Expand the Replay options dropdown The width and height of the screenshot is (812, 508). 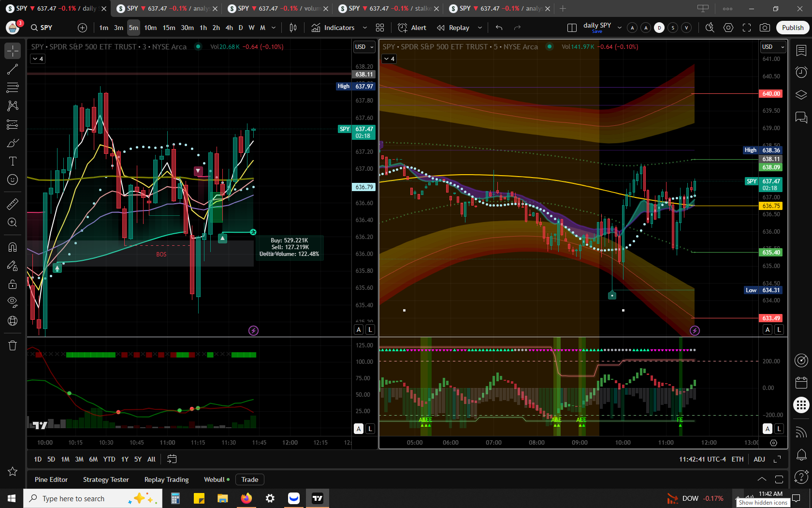pyautogui.click(x=480, y=28)
